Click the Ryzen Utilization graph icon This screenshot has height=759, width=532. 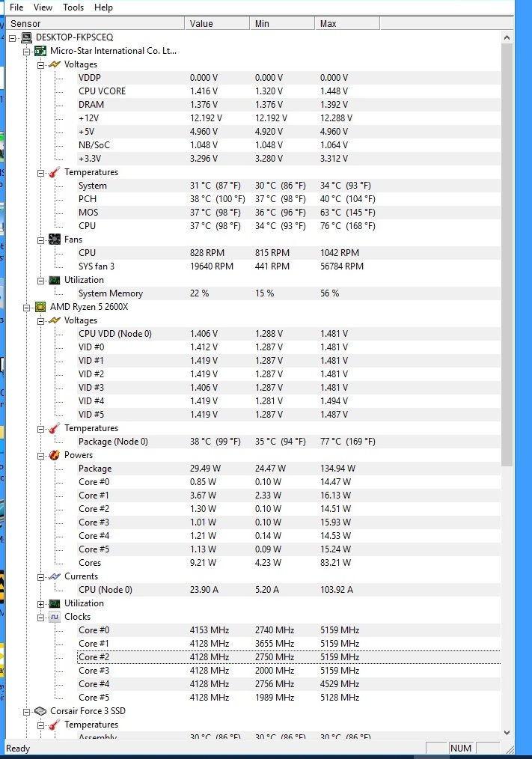pos(55,603)
